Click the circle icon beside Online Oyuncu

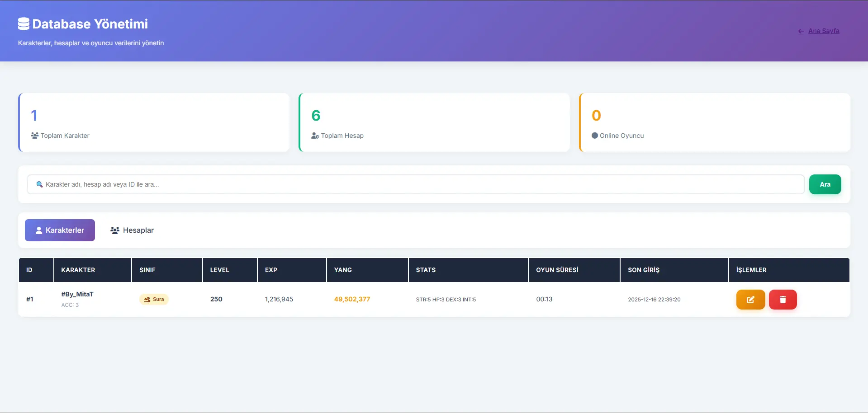click(x=595, y=136)
